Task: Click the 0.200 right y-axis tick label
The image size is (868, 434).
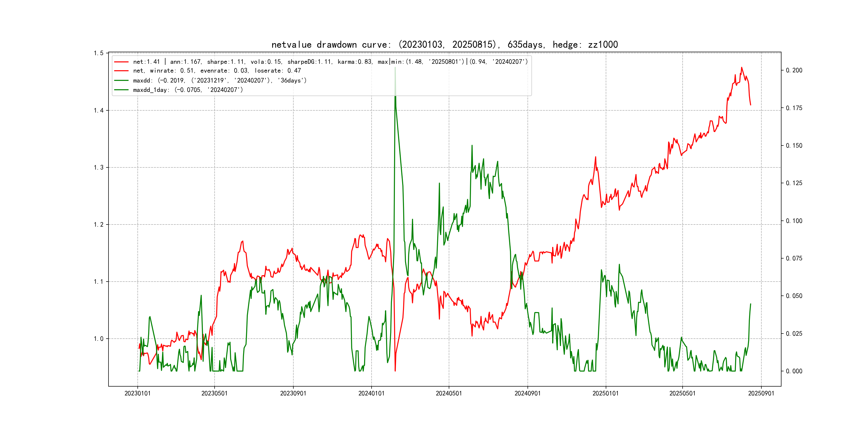Action: (794, 70)
